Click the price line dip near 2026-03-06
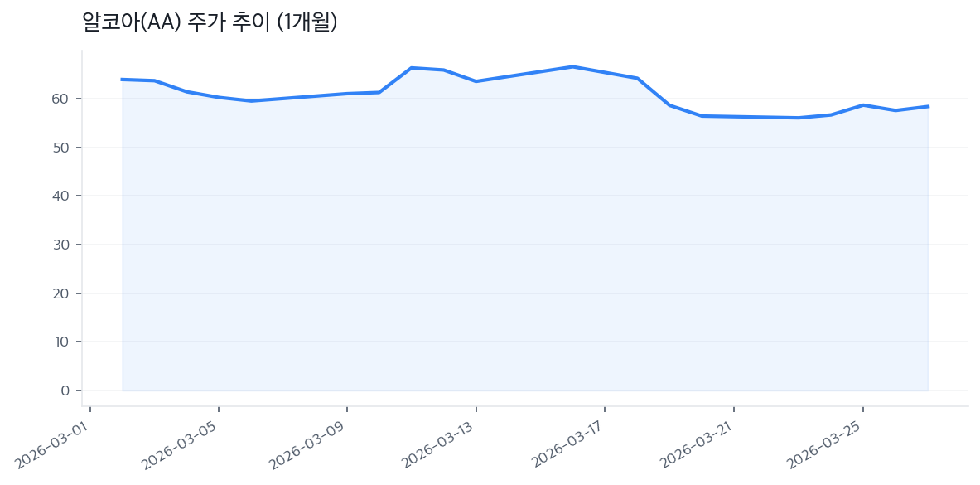 [251, 101]
